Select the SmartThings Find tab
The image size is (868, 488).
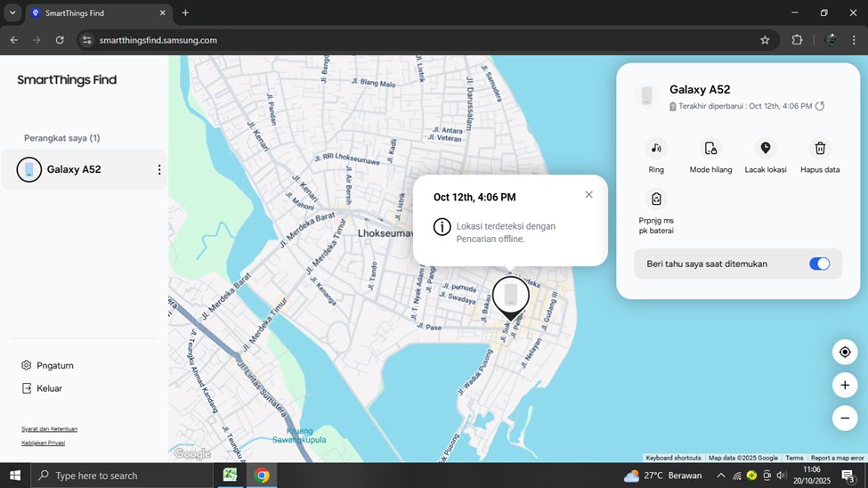coord(99,13)
